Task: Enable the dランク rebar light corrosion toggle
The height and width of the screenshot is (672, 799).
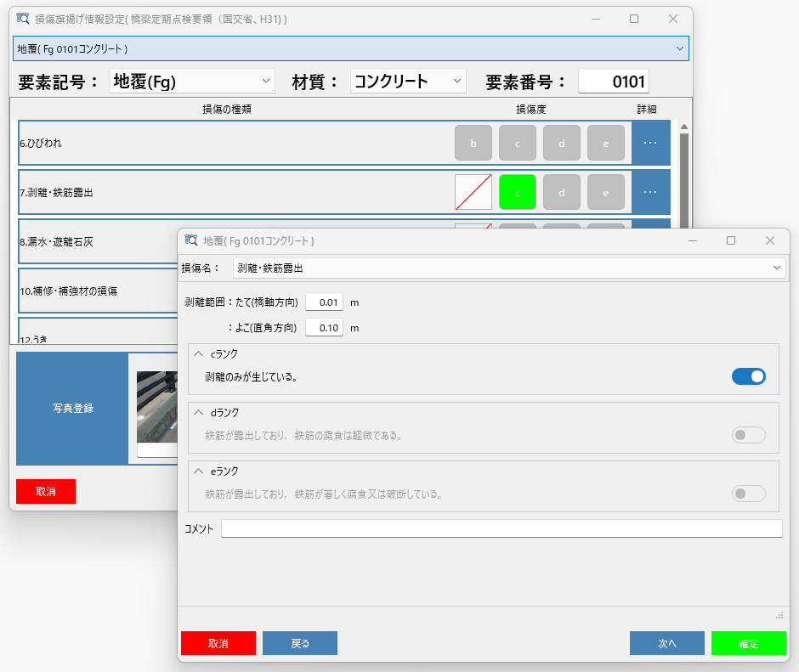Action: click(x=748, y=435)
